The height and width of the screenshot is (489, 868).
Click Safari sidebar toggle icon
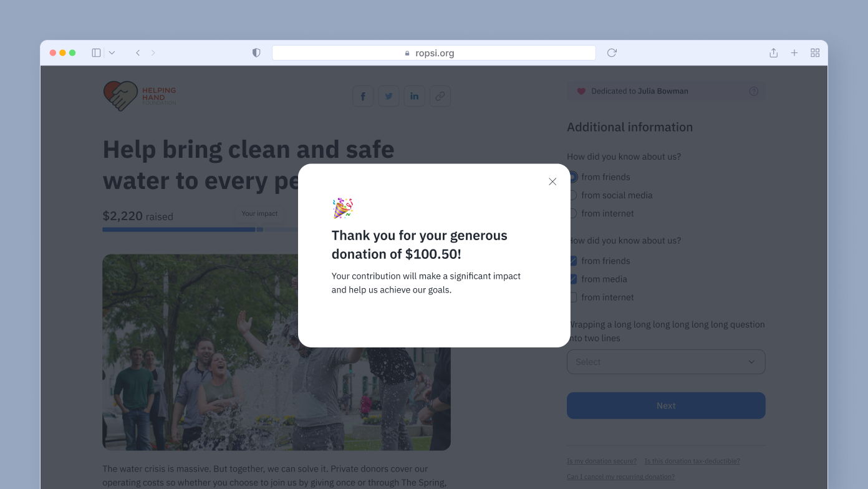pos(96,53)
